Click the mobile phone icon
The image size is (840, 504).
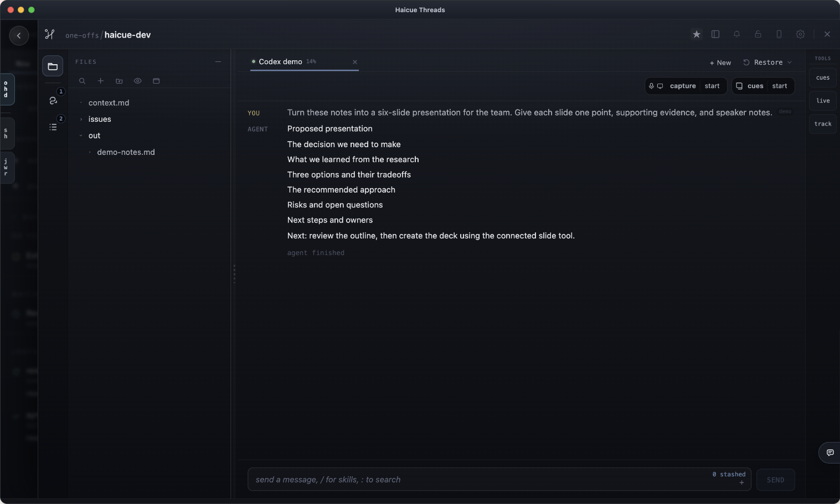click(779, 34)
